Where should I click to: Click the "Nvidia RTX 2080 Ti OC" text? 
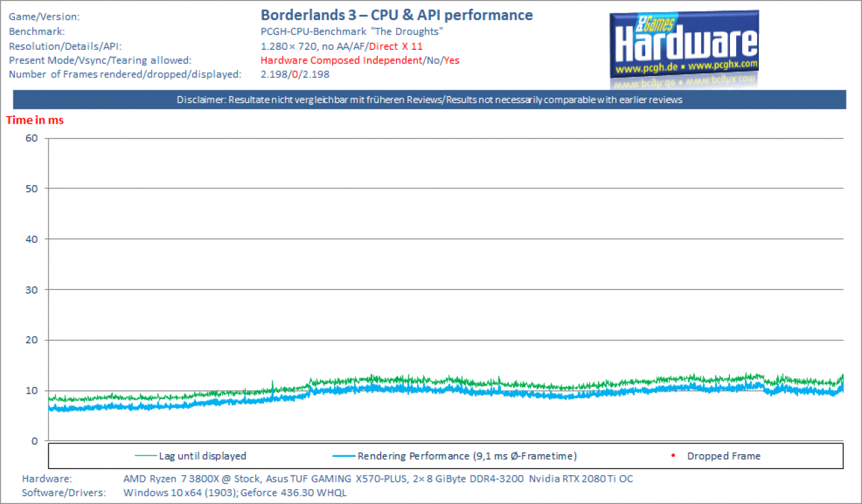tap(581, 479)
